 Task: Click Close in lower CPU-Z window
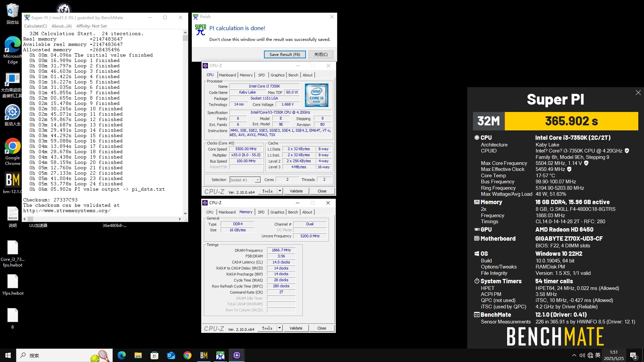point(322,328)
